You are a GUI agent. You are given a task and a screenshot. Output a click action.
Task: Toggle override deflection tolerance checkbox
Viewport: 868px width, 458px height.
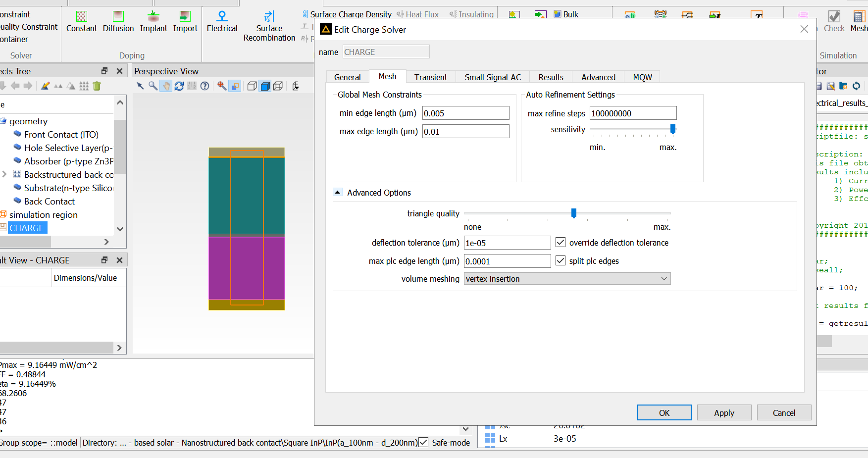coord(561,243)
